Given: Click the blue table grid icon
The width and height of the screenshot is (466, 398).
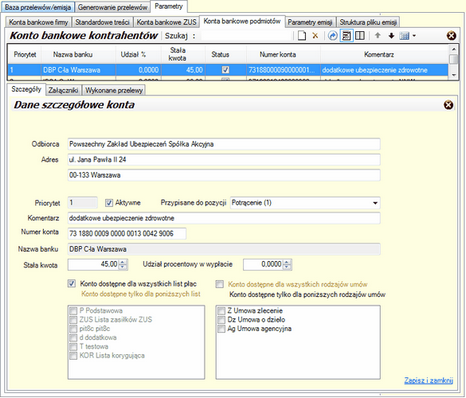Looking at the screenshot, I should point(404,36).
